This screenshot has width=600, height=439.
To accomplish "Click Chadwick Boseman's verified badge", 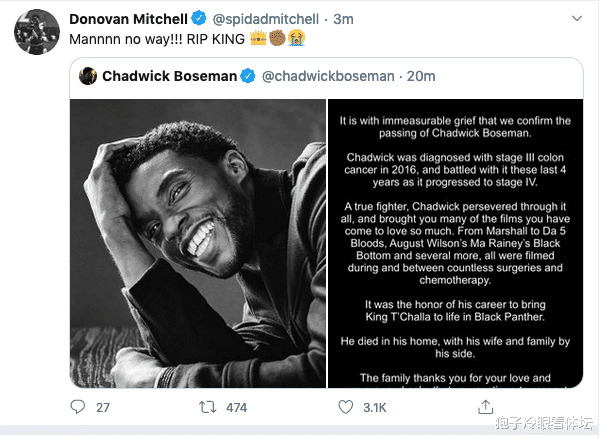I will point(246,77).
